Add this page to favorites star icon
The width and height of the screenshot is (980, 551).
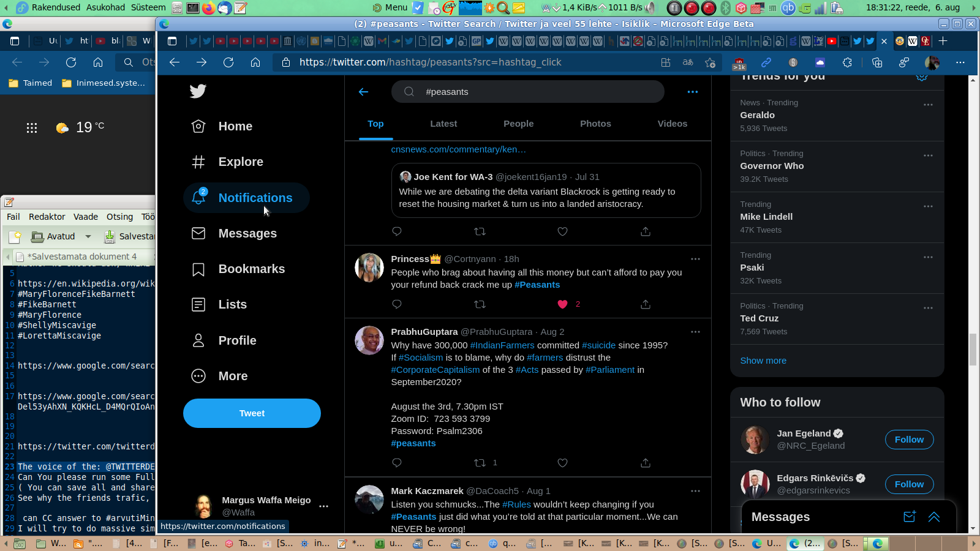click(x=710, y=62)
